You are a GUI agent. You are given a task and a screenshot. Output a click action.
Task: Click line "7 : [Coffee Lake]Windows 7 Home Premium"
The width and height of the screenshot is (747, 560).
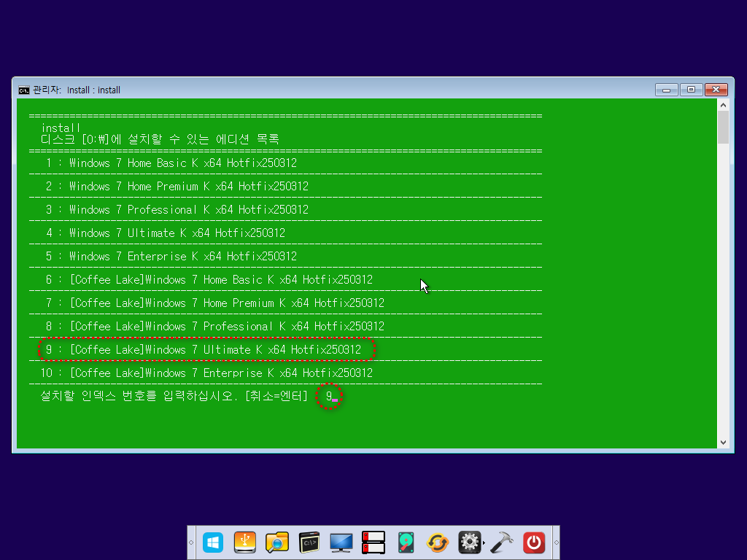[215, 303]
